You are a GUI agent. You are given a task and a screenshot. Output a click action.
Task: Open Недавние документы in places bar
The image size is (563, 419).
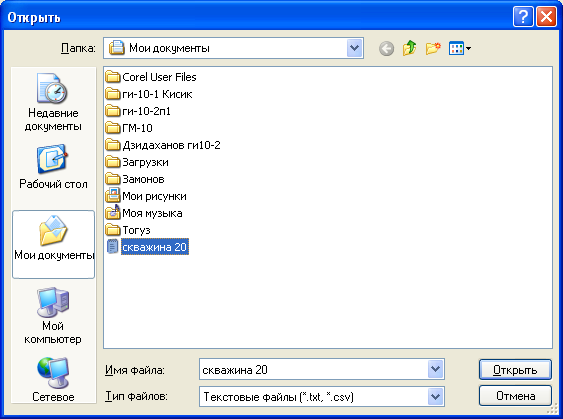pyautogui.click(x=53, y=103)
